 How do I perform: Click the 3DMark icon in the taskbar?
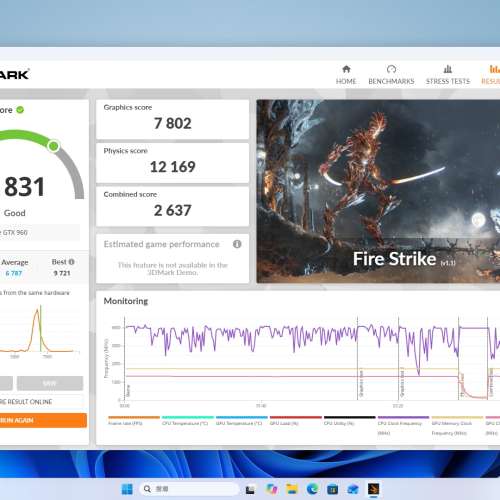click(x=373, y=489)
